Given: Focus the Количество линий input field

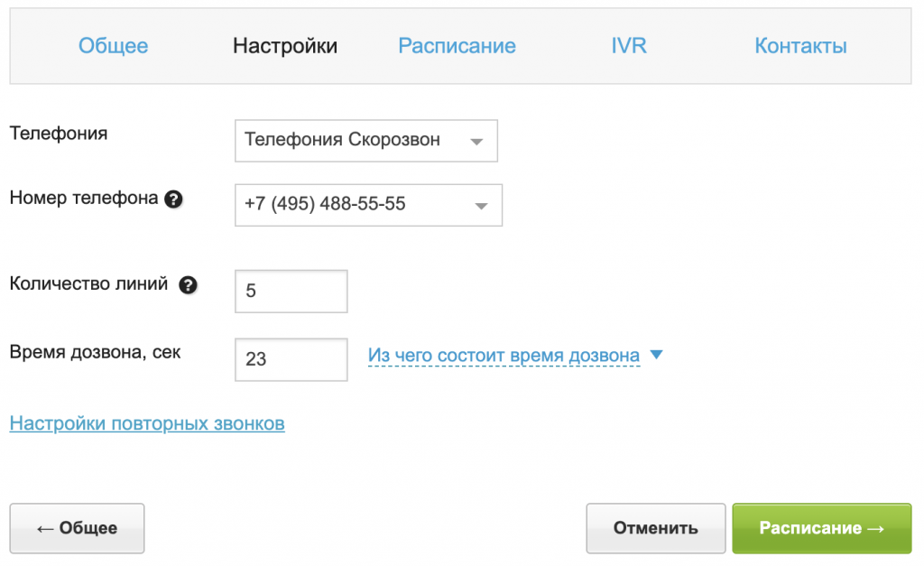Looking at the screenshot, I should [291, 292].
